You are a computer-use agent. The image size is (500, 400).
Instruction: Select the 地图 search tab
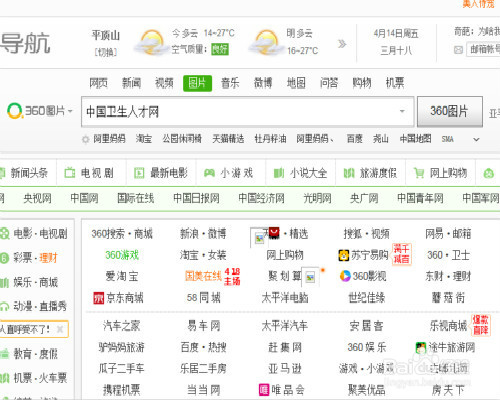(x=296, y=83)
